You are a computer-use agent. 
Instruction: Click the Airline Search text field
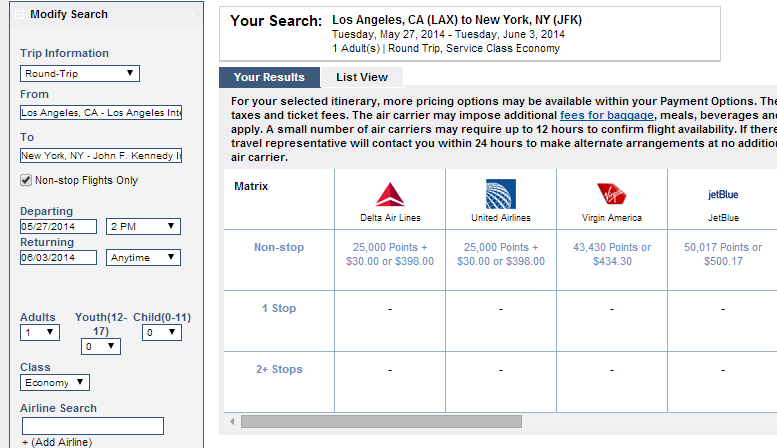point(92,426)
